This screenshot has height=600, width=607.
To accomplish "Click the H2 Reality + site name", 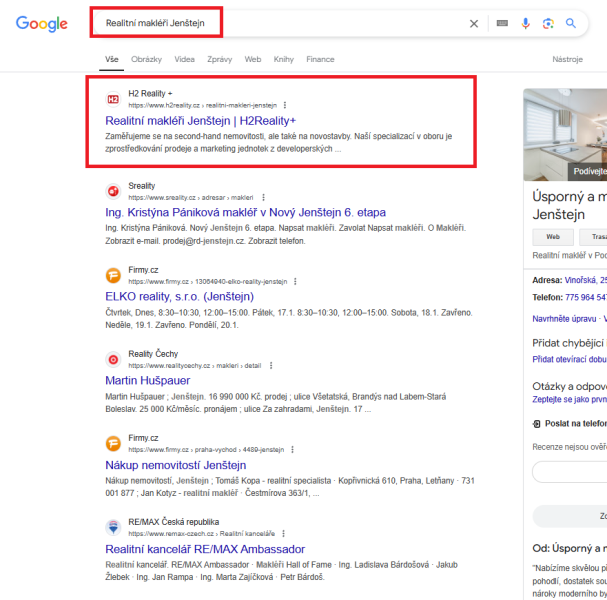I will click(150, 94).
